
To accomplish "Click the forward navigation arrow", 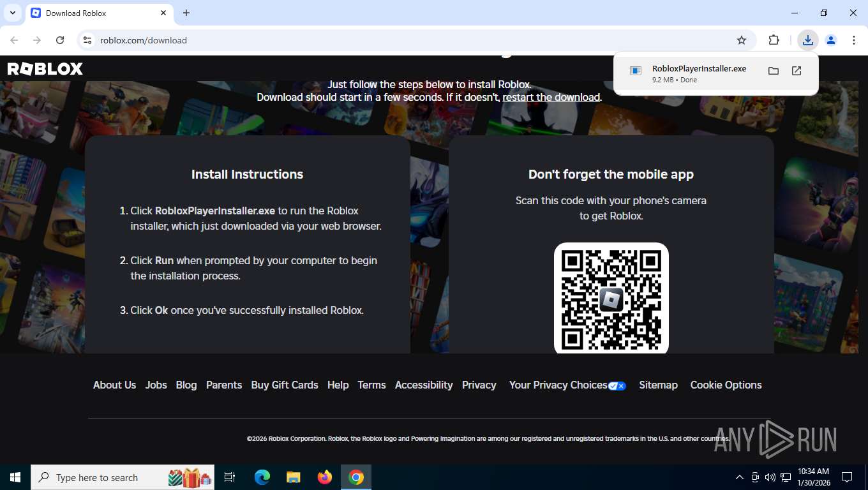I will click(37, 40).
